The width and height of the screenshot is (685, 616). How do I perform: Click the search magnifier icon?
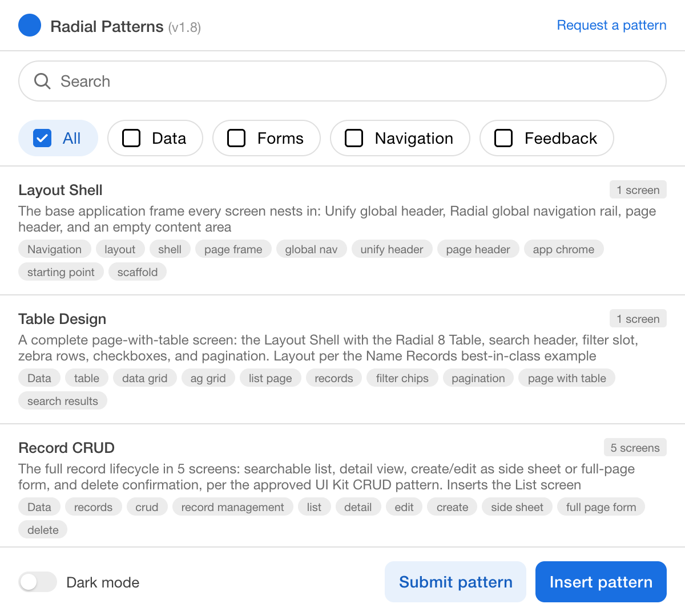[42, 81]
